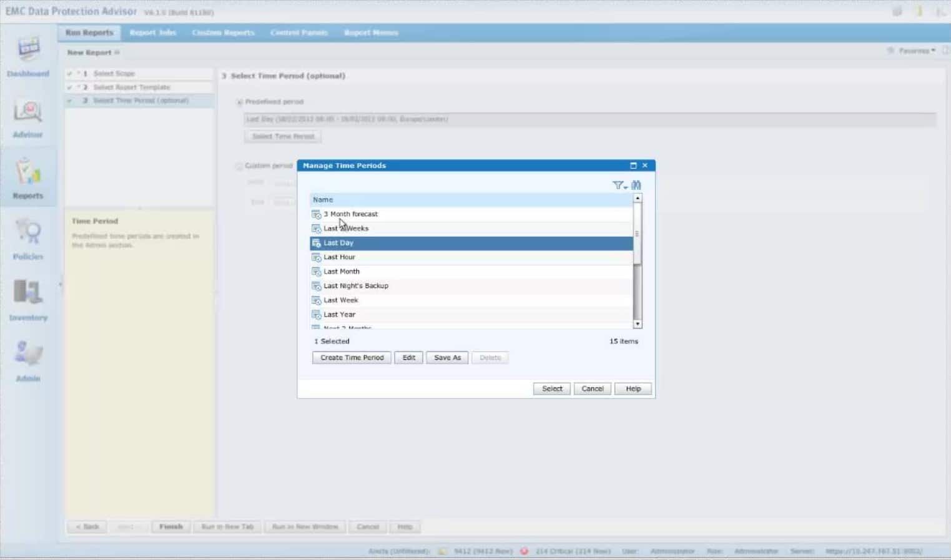Click the list scrollbar down arrow
Screen dimensions: 951x560
click(638, 324)
